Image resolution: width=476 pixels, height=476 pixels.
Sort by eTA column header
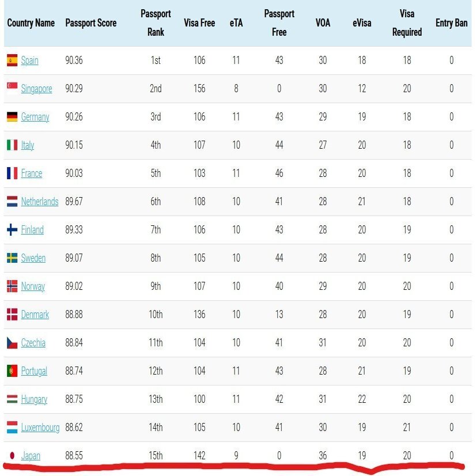[x=236, y=23]
